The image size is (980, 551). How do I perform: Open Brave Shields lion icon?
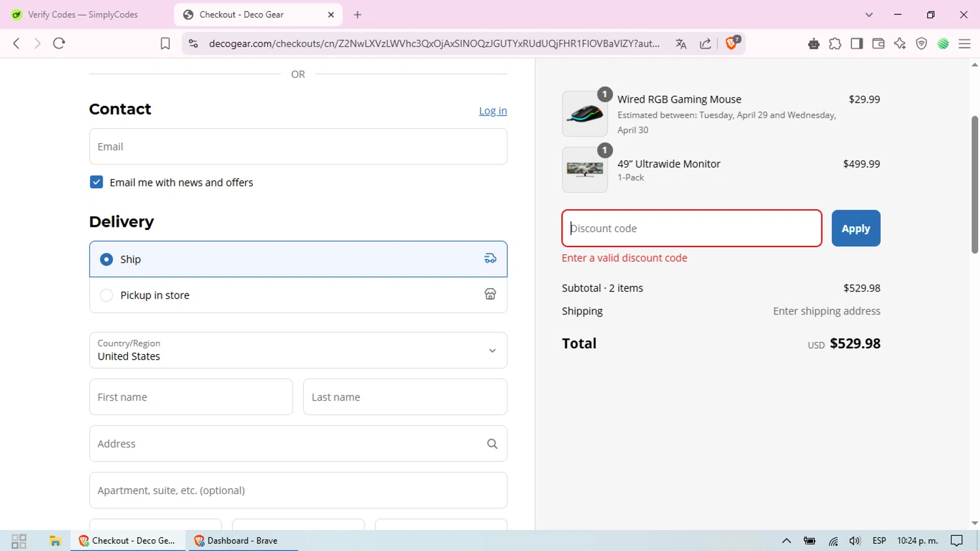point(732,43)
